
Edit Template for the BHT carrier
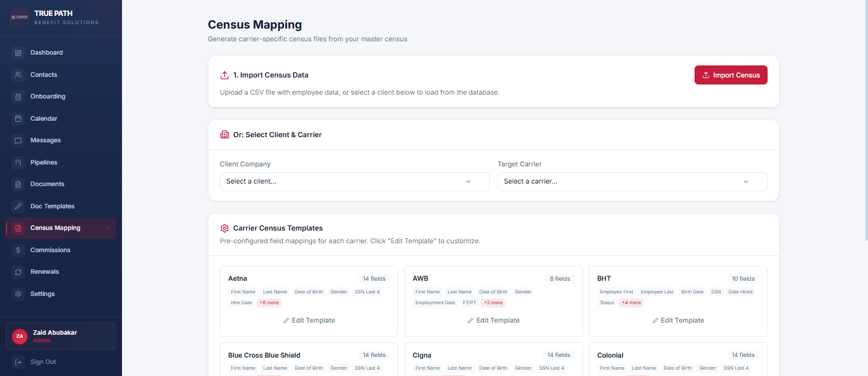[678, 321]
